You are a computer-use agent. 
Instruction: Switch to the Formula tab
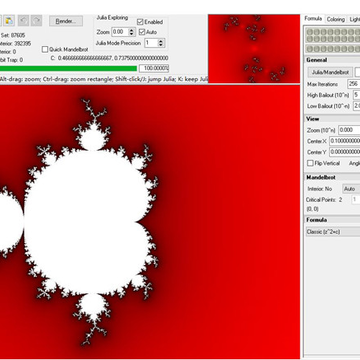[x=313, y=19]
